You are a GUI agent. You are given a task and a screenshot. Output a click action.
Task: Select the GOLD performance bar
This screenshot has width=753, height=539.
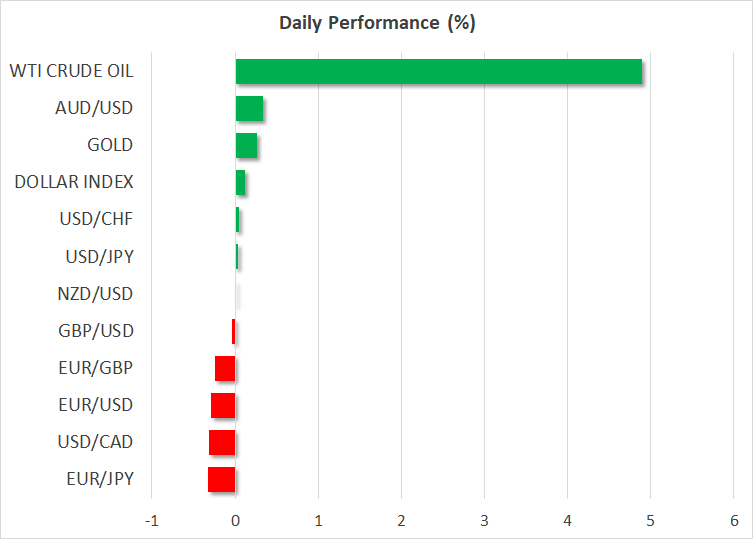[x=246, y=145]
